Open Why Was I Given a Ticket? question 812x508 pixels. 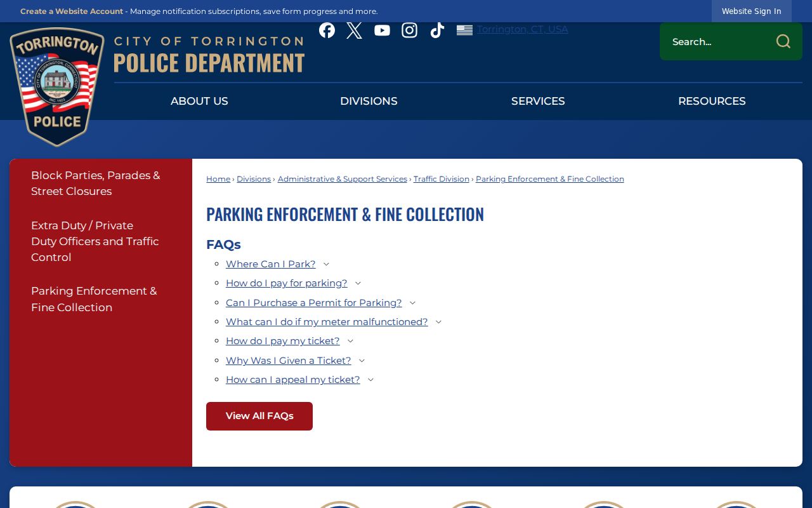tap(289, 361)
